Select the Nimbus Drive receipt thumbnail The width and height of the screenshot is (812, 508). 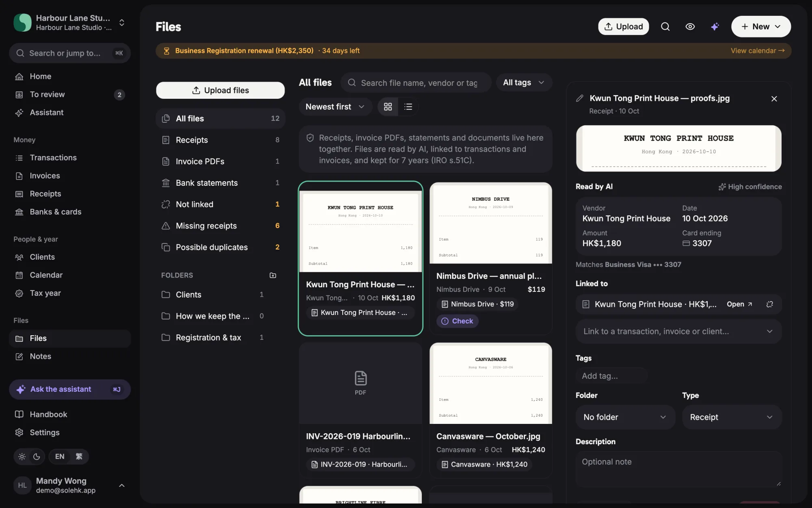click(x=490, y=223)
